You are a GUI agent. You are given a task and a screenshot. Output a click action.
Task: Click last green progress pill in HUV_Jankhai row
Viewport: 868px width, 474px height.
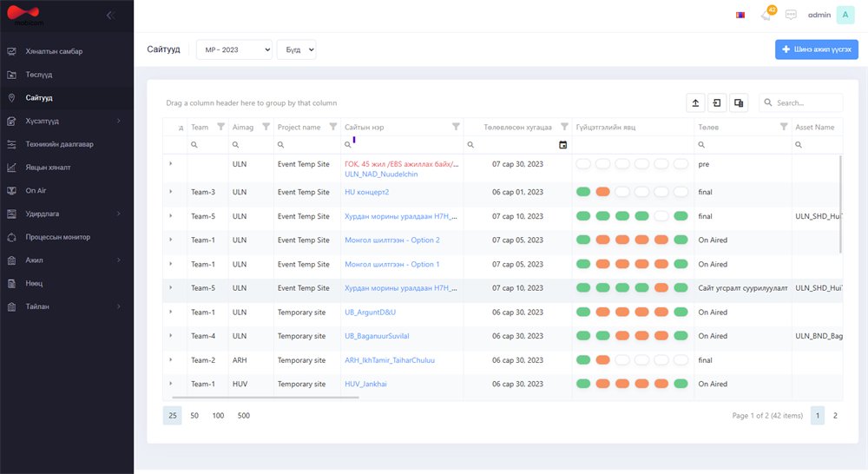point(681,384)
